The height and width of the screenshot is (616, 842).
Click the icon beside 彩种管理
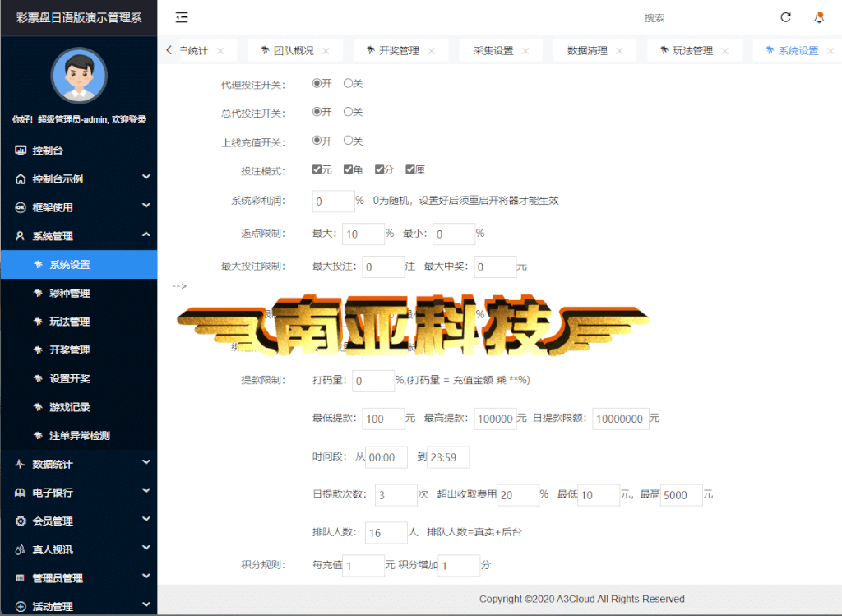[x=38, y=293]
